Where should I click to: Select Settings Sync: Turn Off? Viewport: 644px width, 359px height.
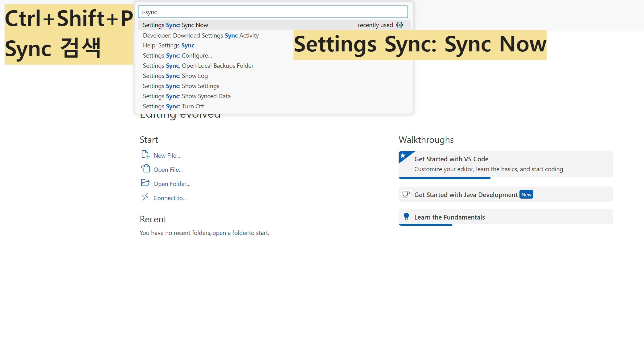point(173,106)
